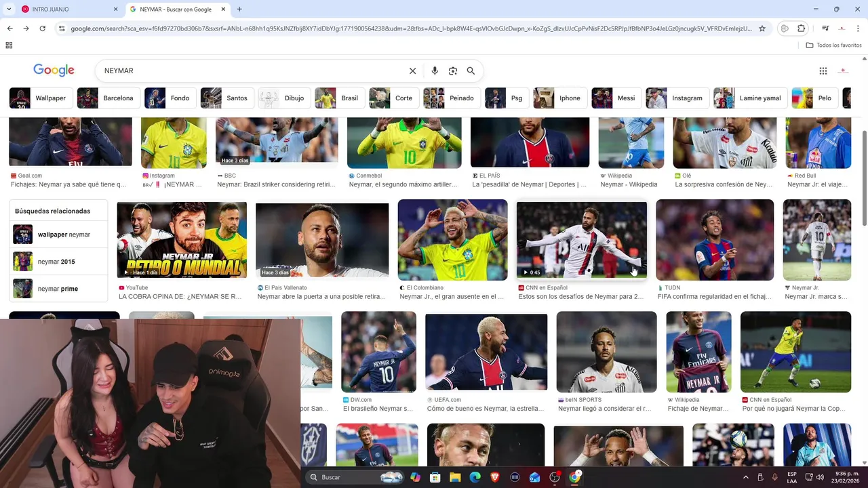
Task: Open Microsoft Edge from the taskbar
Action: tap(475, 477)
